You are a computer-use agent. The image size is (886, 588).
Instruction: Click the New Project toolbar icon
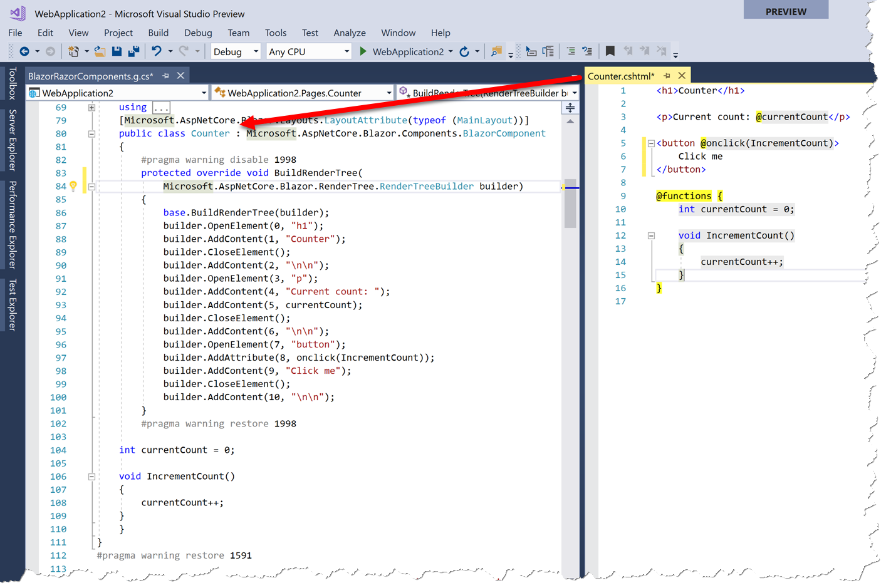click(74, 51)
